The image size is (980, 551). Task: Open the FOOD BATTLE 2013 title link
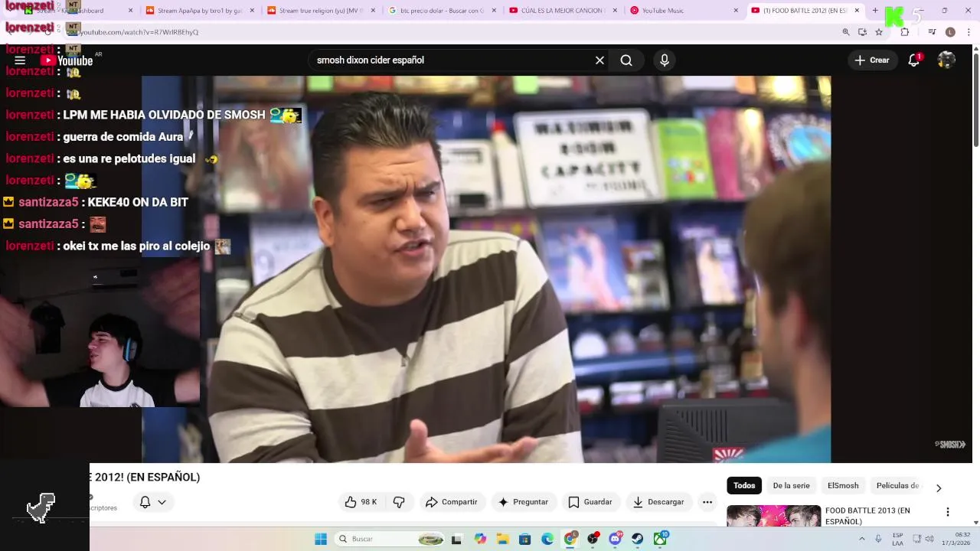(x=867, y=516)
